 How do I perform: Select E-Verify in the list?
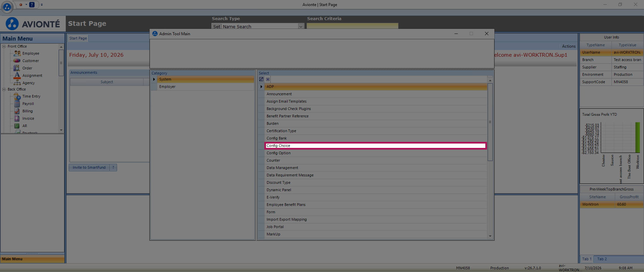coord(376,198)
